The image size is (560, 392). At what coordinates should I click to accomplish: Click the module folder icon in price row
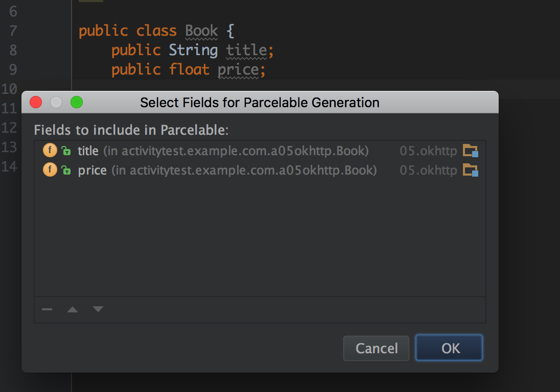pyautogui.click(x=470, y=170)
